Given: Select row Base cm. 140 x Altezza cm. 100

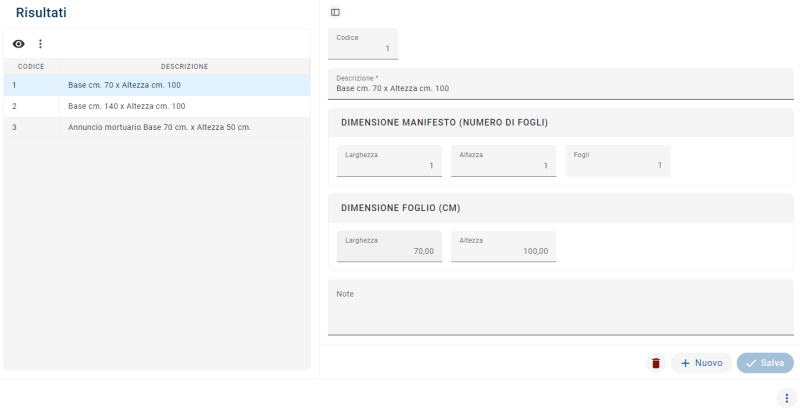Looking at the screenshot, I should click(126, 106).
